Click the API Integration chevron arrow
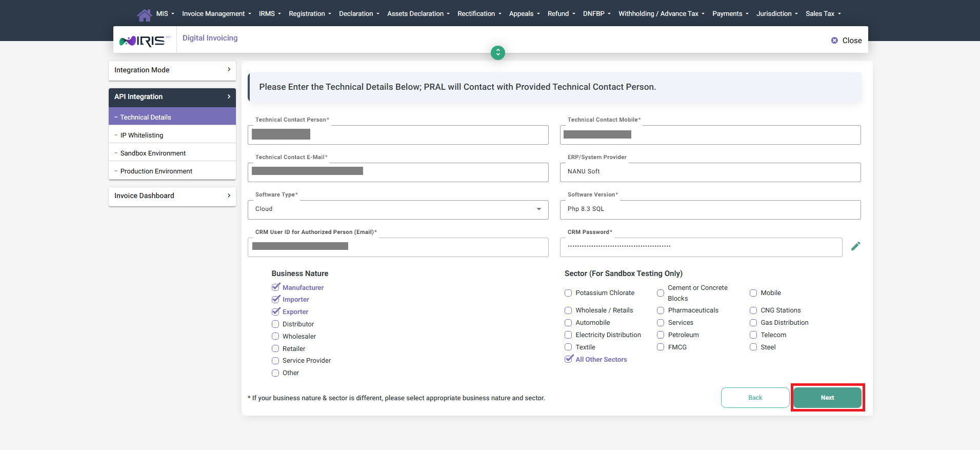 (229, 96)
